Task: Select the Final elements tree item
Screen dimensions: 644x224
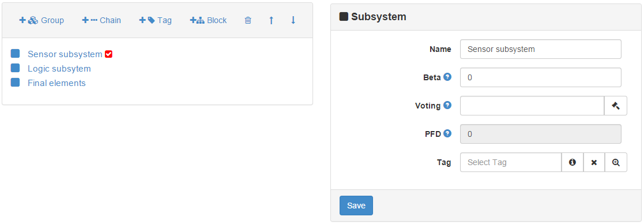Action: (x=57, y=83)
